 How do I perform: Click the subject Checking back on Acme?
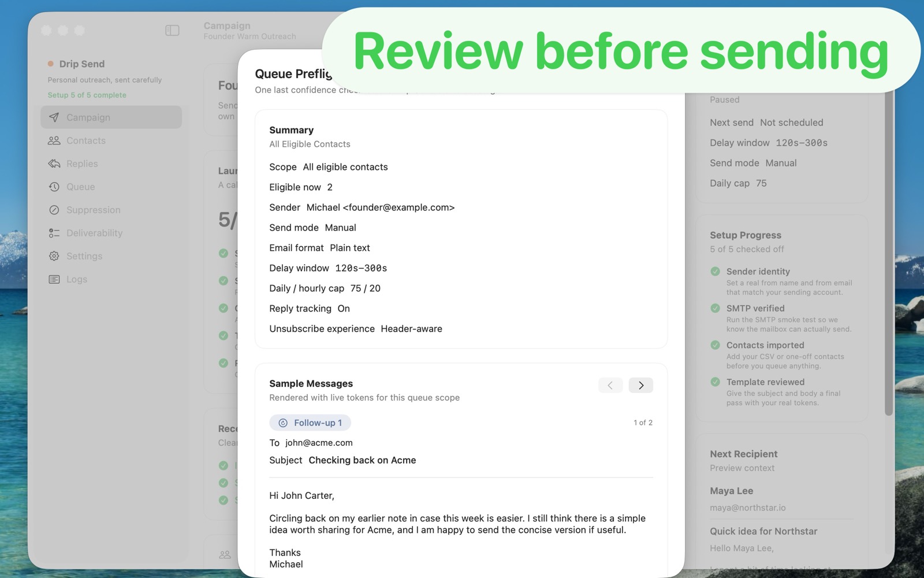pos(362,460)
